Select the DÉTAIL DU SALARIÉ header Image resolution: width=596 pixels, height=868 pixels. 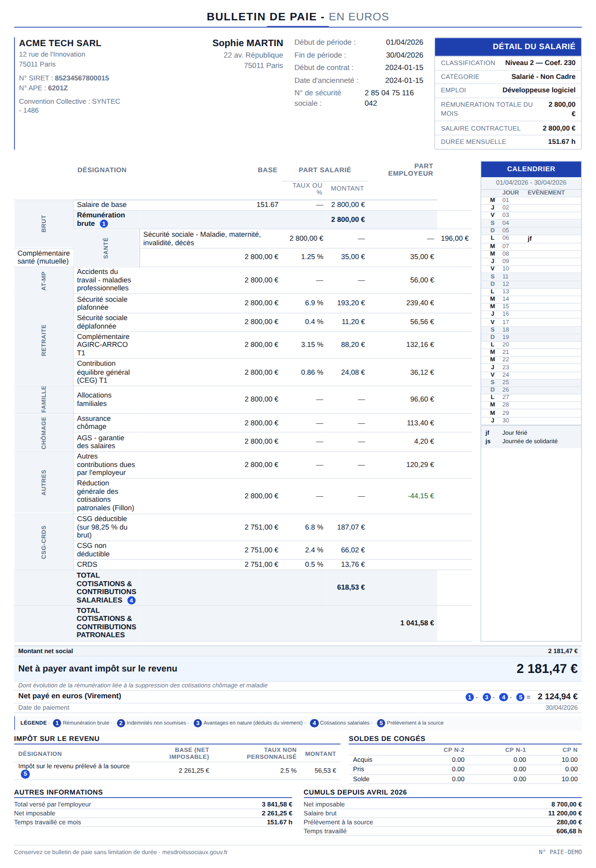click(508, 47)
